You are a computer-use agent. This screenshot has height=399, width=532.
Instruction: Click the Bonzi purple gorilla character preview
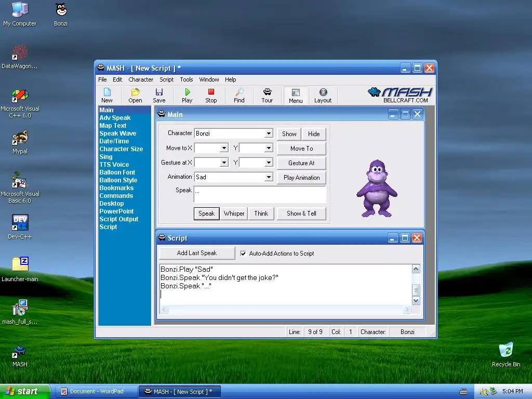377,188
